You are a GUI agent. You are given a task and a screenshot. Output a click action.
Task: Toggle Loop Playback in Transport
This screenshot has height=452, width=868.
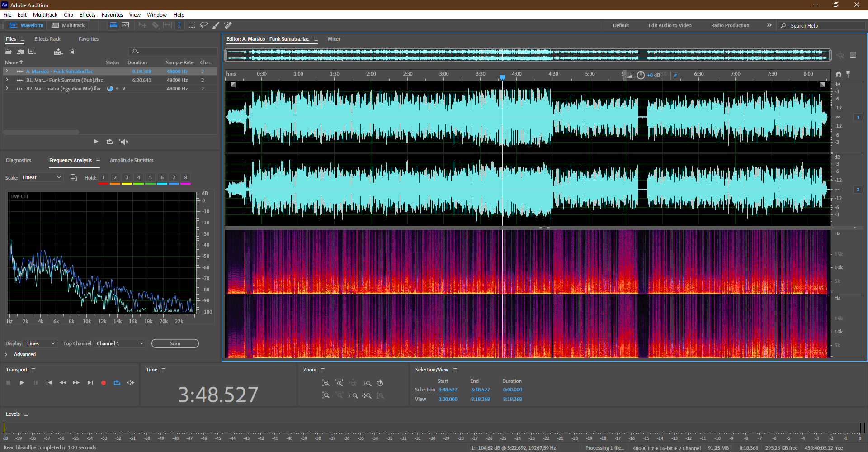coord(117,383)
